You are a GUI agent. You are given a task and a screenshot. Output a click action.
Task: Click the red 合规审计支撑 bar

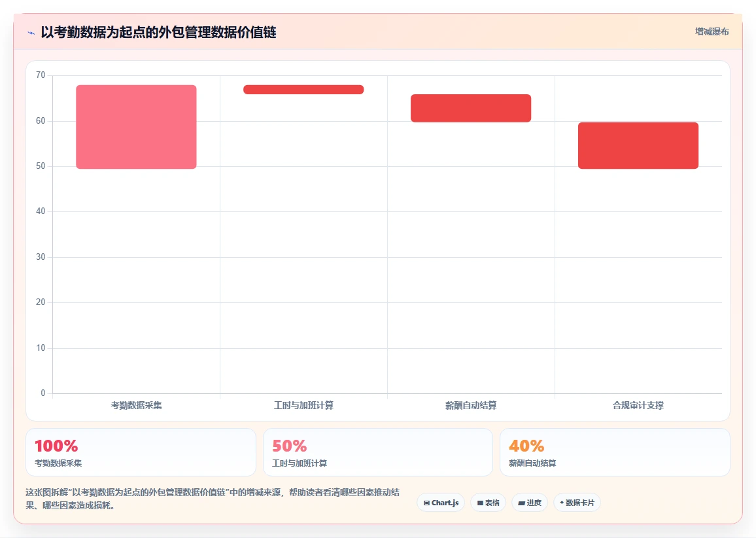coord(638,145)
